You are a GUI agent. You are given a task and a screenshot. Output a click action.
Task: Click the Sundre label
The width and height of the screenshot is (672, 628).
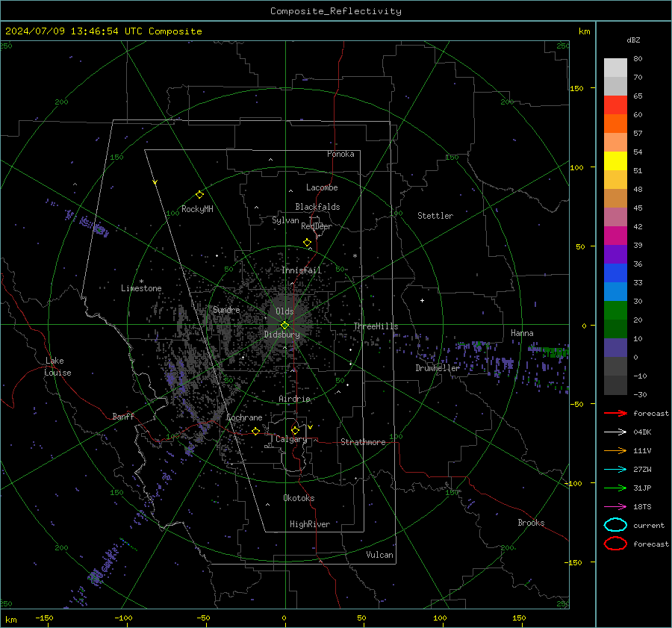point(226,310)
